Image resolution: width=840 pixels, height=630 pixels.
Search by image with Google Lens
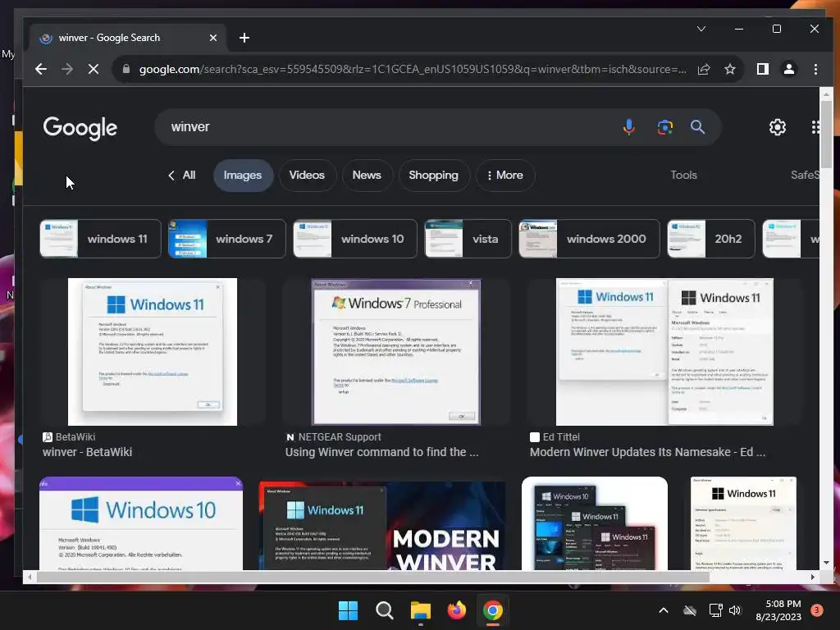click(664, 127)
